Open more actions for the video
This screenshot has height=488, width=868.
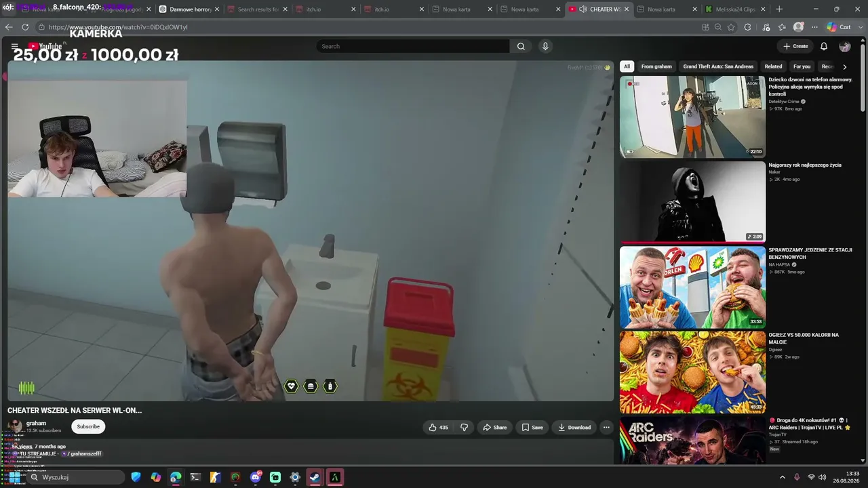[606, 427]
